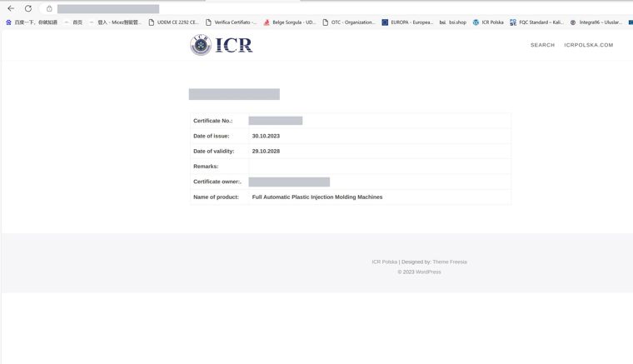Open the OTC - Organization bookmark
The height and width of the screenshot is (364, 633).
[349, 22]
